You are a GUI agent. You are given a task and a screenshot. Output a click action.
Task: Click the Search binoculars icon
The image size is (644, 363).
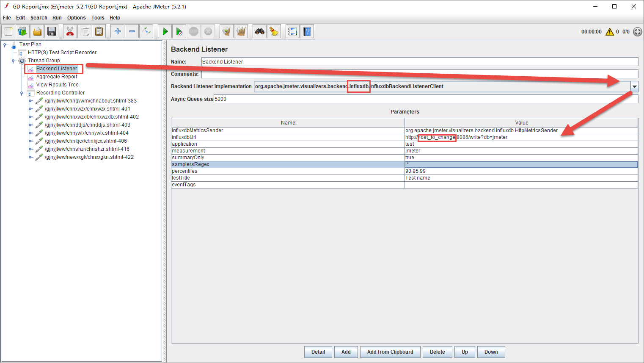(260, 31)
